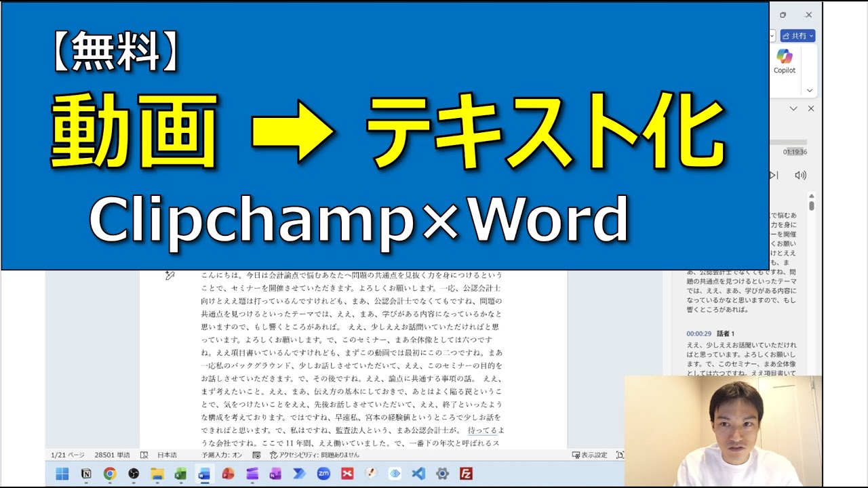Open FileZilla from the taskbar
868x488 pixels.
(x=466, y=474)
